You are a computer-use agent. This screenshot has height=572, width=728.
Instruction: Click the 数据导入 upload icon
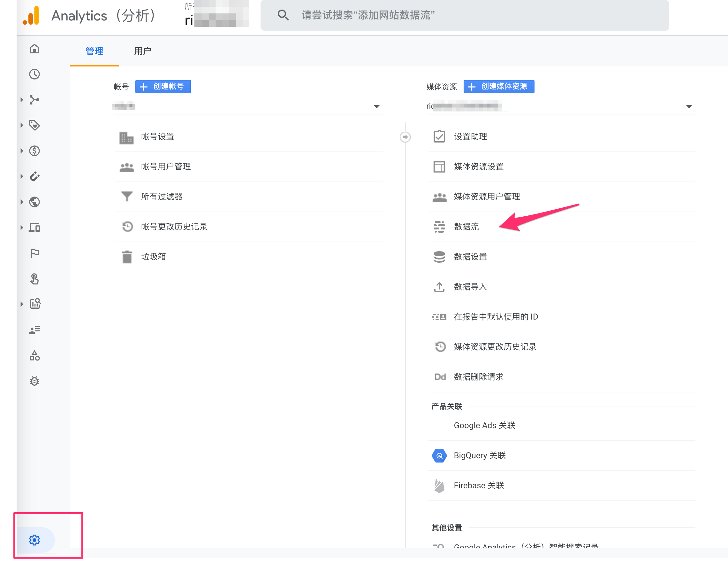tap(439, 287)
